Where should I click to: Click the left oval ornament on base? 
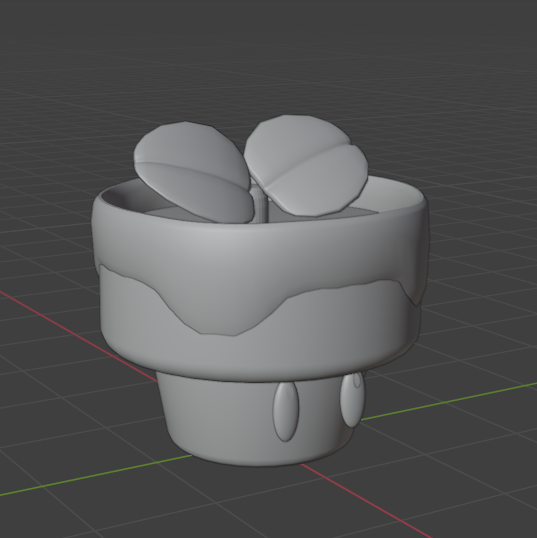[x=286, y=411]
